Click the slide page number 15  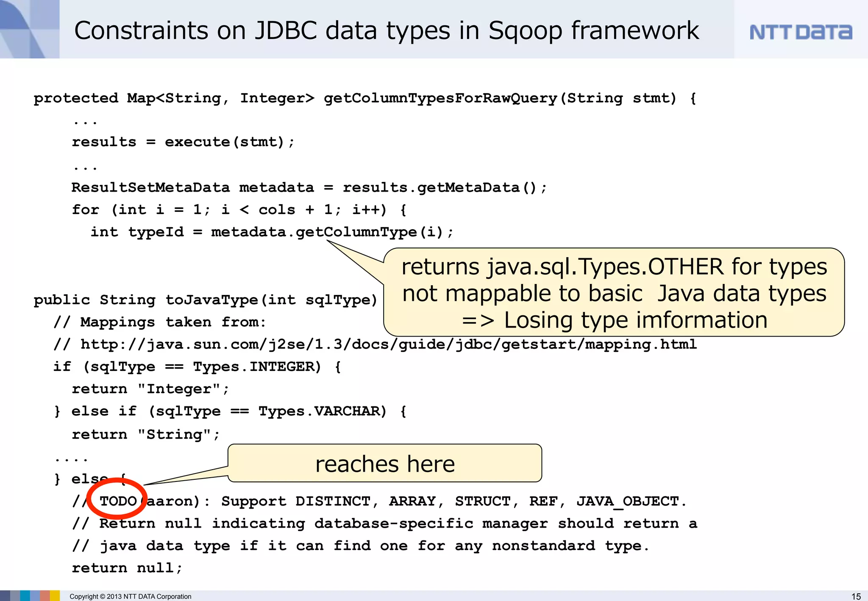(x=856, y=596)
